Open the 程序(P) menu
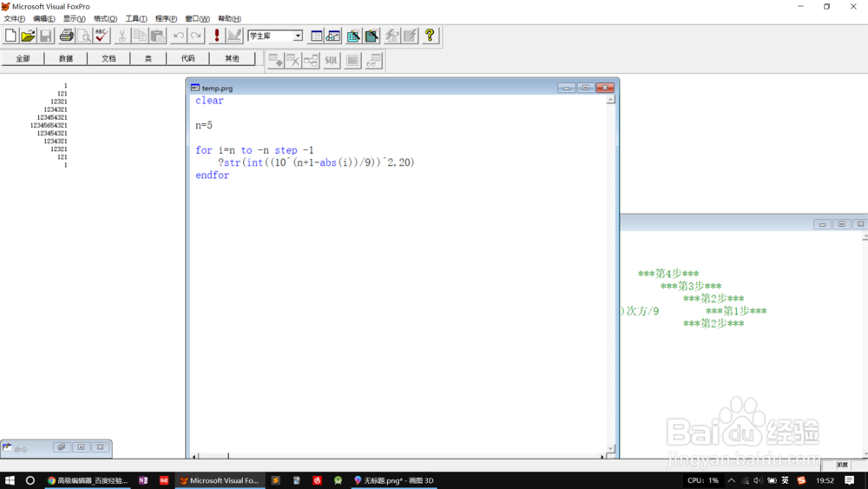868x489 pixels. tap(166, 18)
